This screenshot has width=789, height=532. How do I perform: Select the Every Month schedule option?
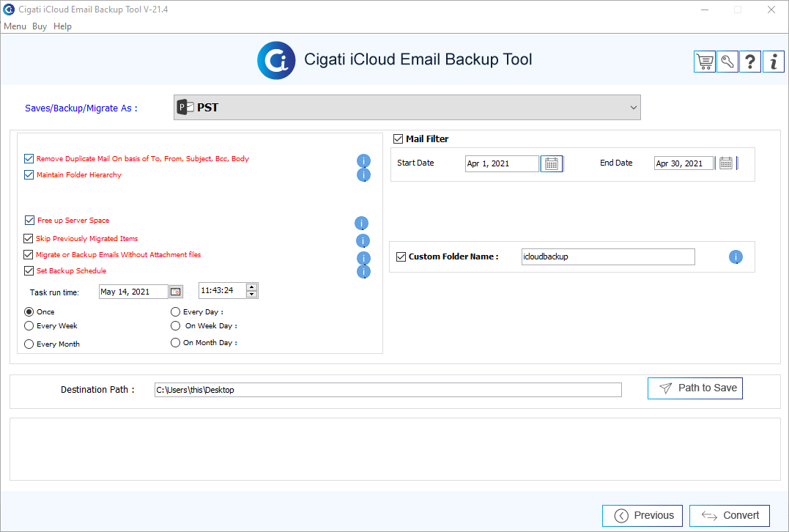(x=29, y=344)
